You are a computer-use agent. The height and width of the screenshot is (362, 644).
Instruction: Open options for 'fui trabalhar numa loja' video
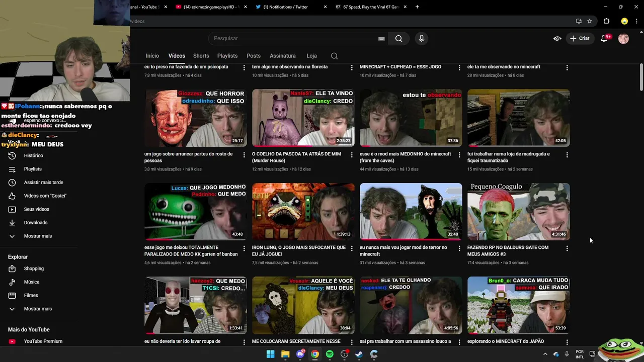click(567, 155)
